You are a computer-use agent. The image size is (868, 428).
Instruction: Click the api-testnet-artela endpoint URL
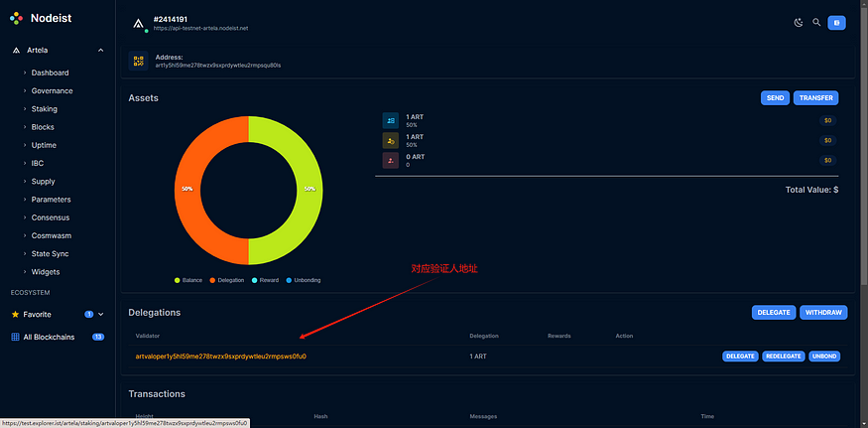(x=201, y=28)
